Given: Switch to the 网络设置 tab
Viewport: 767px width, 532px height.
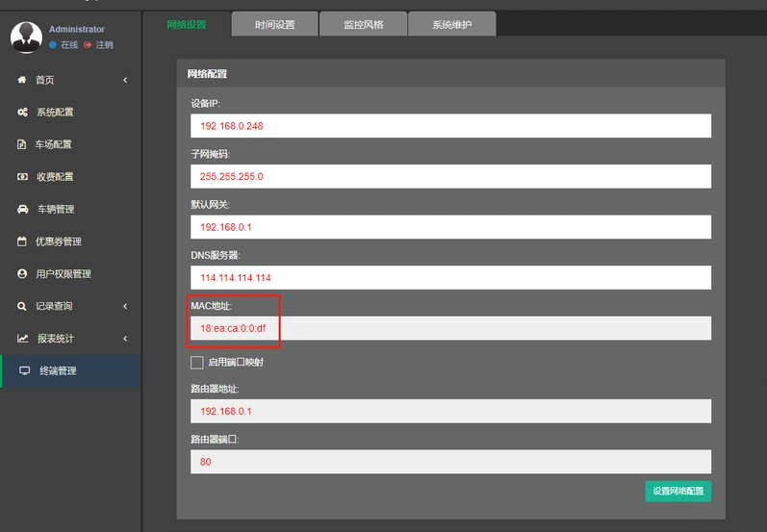Looking at the screenshot, I should (187, 24).
